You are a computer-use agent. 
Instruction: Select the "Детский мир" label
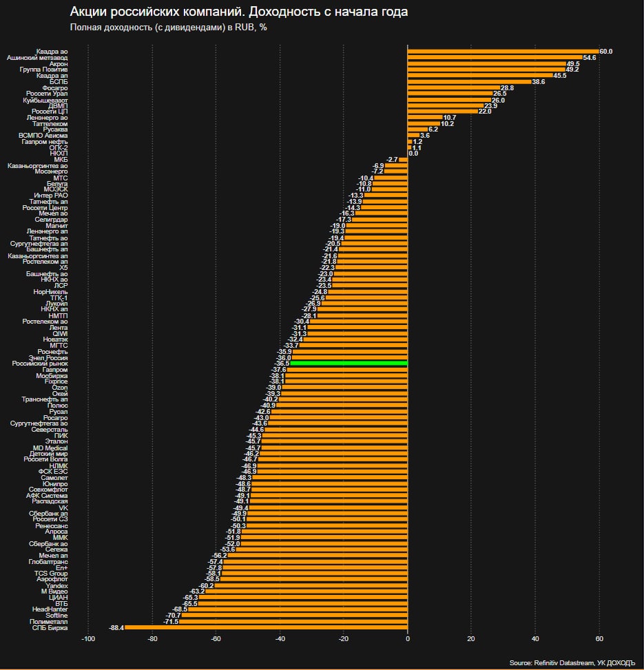pos(49,454)
